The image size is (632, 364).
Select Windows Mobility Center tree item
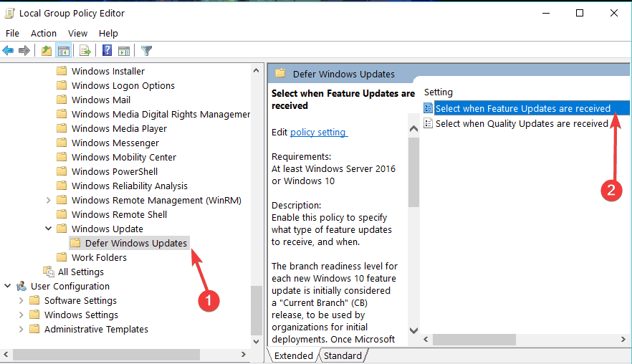pos(124,157)
